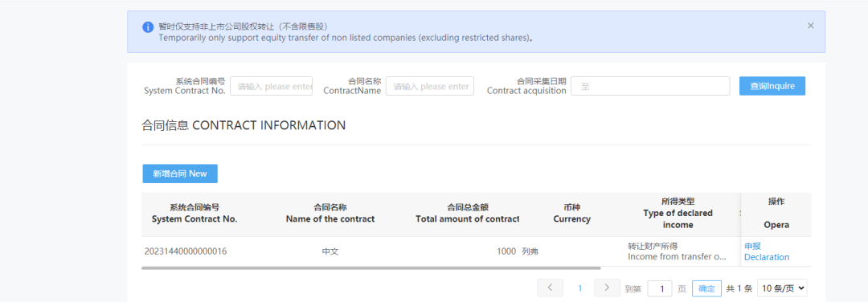Click the Currency column header
This screenshot has width=868, height=302.
(x=572, y=214)
